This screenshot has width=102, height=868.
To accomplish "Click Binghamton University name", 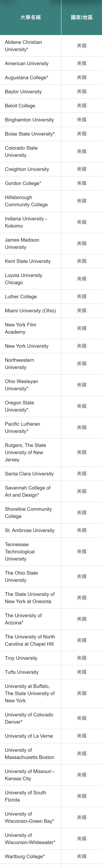I will [29, 120].
